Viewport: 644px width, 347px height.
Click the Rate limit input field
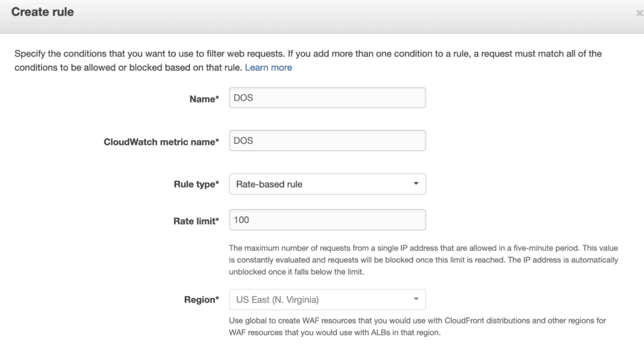coord(327,220)
